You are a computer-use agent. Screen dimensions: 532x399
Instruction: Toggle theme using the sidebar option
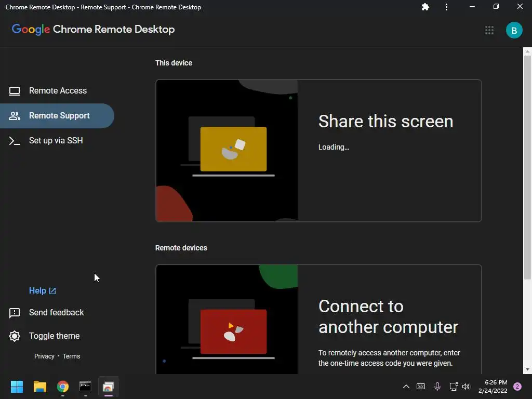click(x=54, y=336)
